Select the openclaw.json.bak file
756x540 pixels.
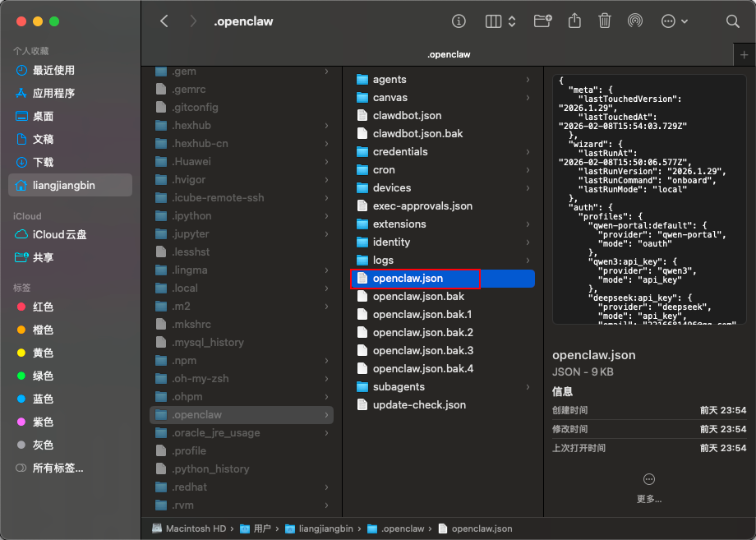tap(443, 297)
